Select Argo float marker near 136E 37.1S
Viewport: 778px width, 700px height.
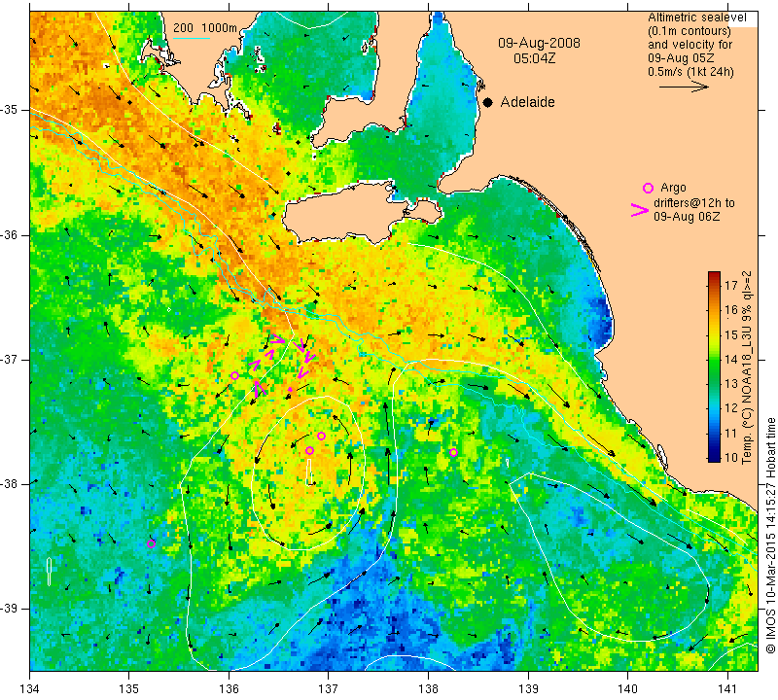click(x=234, y=375)
